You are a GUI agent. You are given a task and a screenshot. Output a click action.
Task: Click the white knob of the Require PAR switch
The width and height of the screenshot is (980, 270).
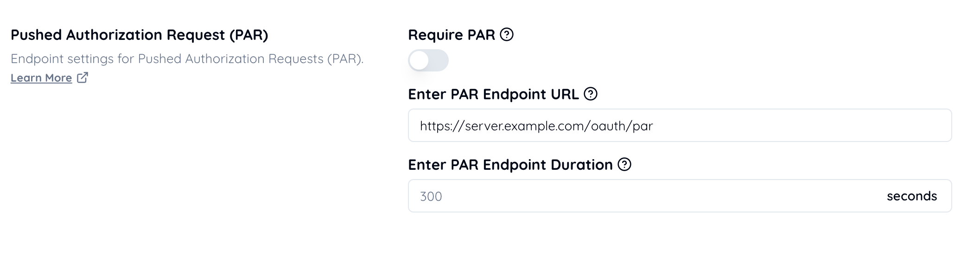[x=419, y=61]
